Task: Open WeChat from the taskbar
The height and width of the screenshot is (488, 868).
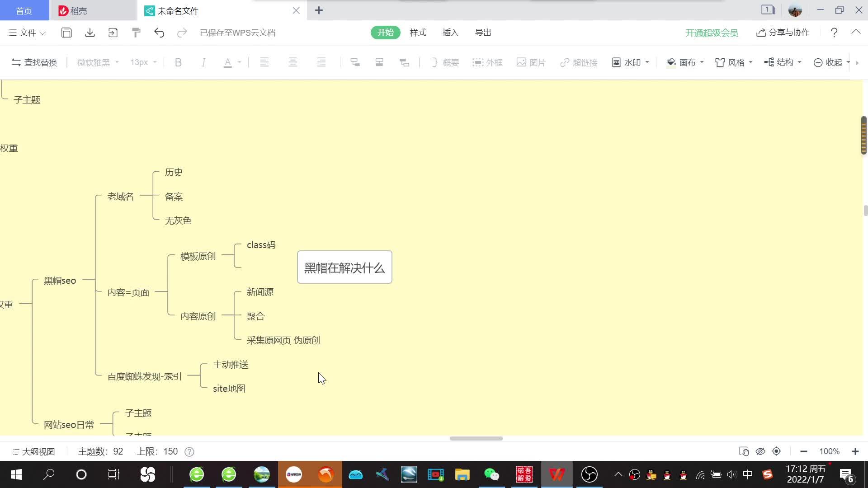Action: 491,474
